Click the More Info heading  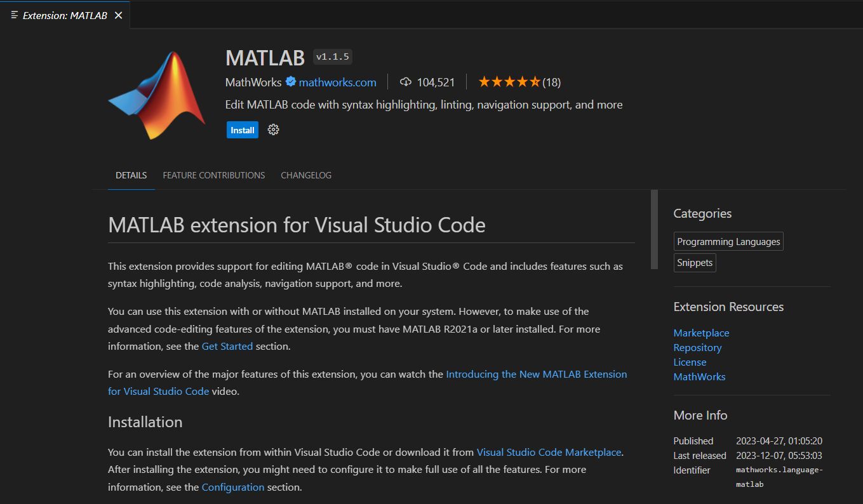[700, 416]
